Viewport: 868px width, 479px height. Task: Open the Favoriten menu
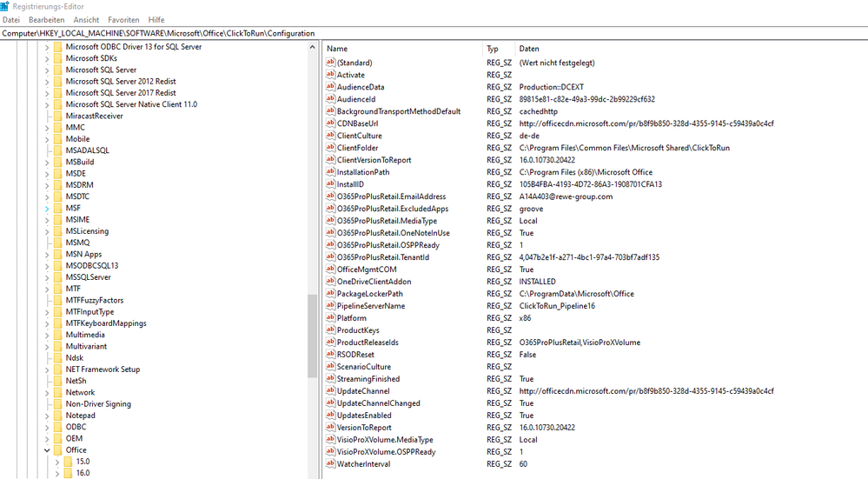click(x=123, y=19)
